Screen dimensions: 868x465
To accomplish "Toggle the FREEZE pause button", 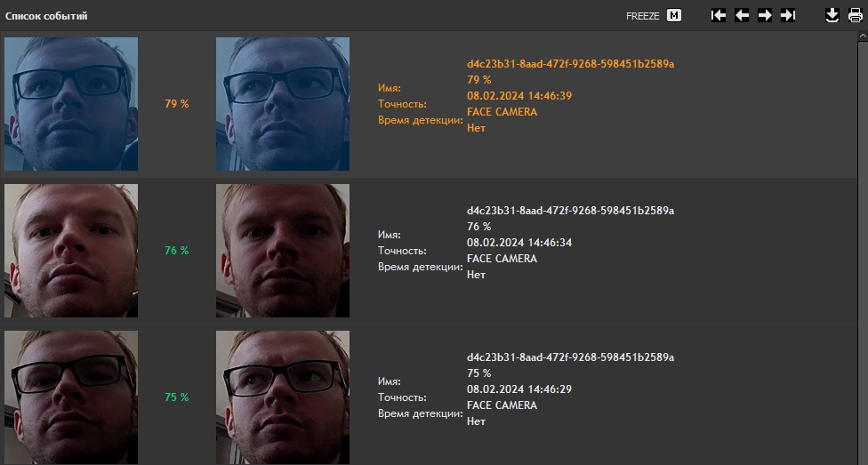I will click(674, 15).
